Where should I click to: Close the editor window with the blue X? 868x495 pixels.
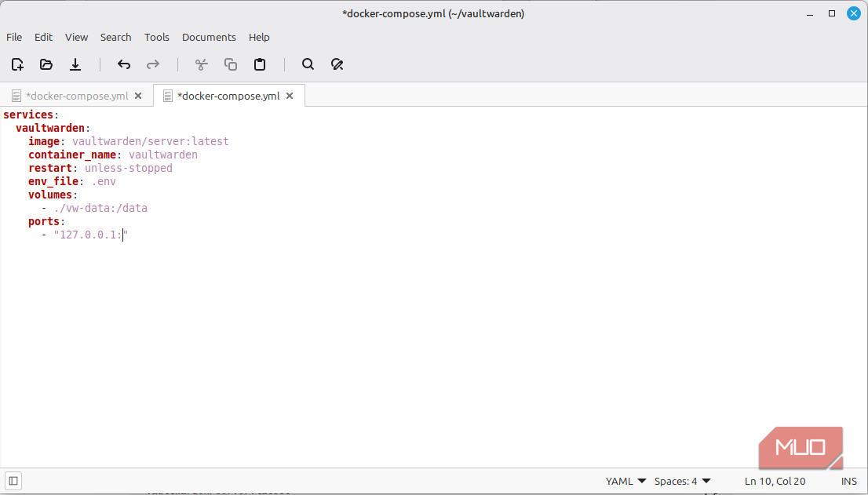point(854,13)
